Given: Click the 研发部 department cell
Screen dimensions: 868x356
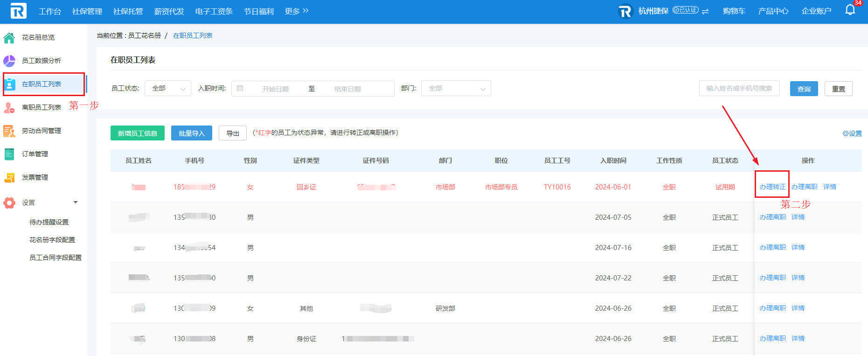Looking at the screenshot, I should tap(445, 308).
